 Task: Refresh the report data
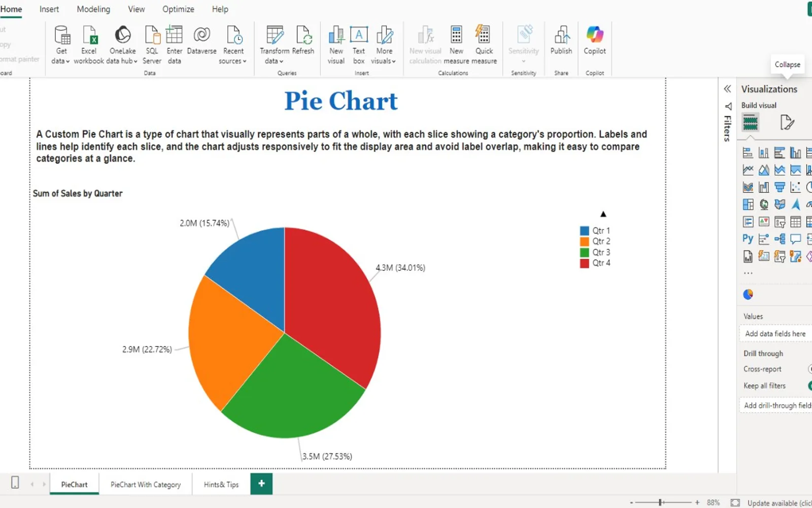click(x=303, y=41)
